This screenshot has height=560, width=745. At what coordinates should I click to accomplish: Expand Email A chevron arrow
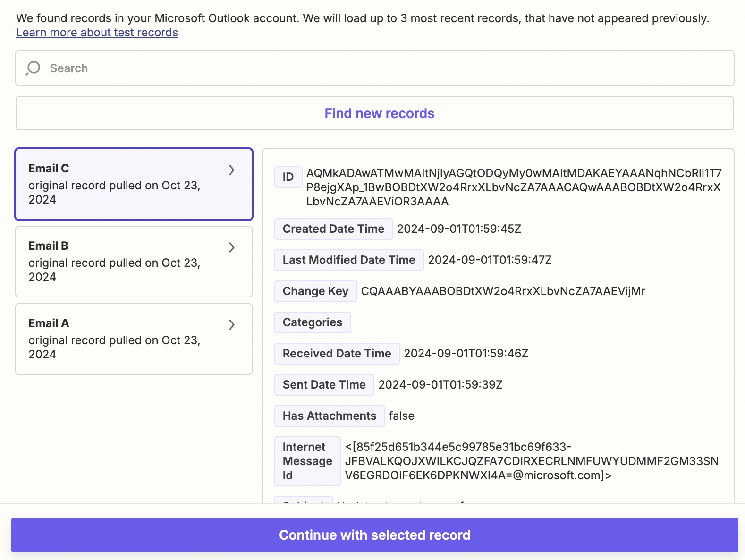coord(231,325)
